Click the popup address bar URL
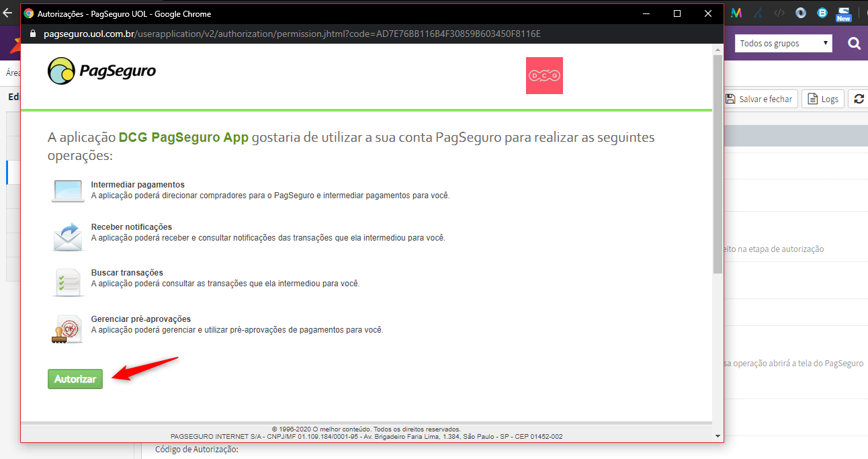Viewport: 868px width, 459px height. [292, 34]
